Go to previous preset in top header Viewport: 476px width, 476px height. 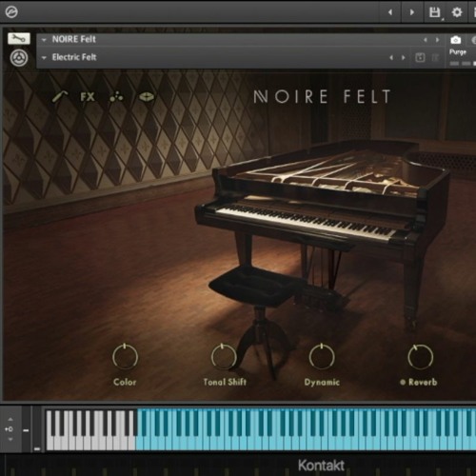coord(390,12)
